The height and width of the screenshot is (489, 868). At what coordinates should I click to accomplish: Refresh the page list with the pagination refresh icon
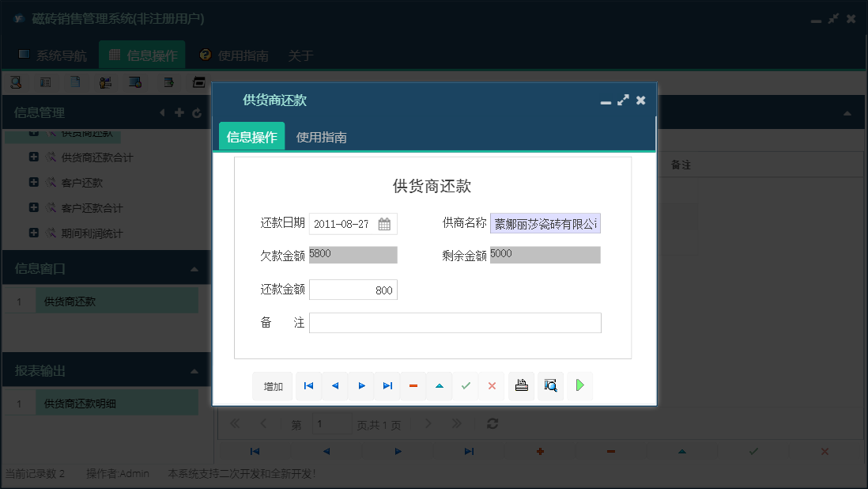[x=492, y=423]
